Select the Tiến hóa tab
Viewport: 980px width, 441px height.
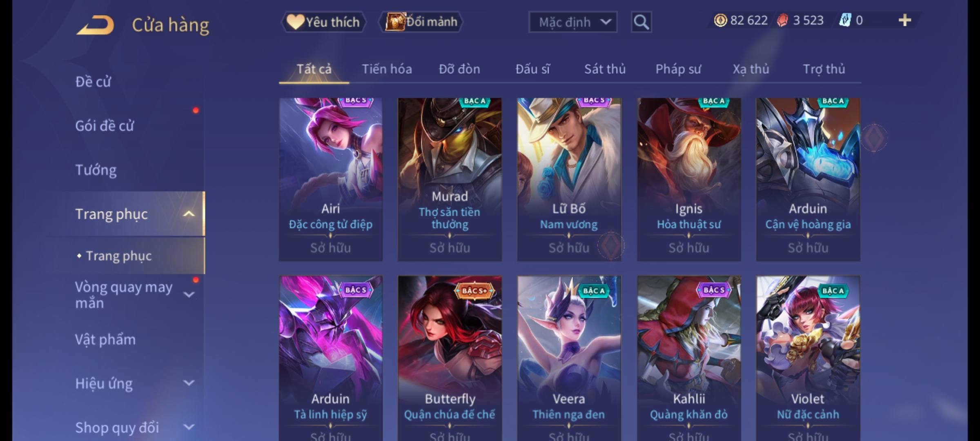tap(387, 69)
